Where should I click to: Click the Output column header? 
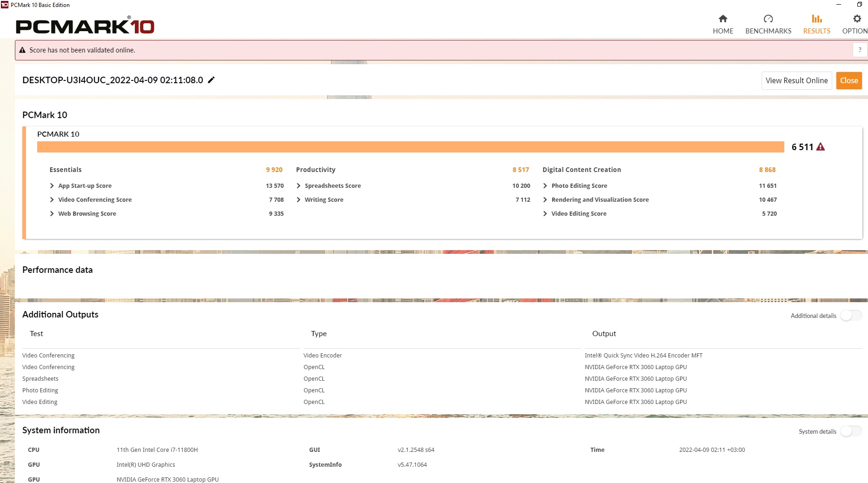[x=604, y=333]
